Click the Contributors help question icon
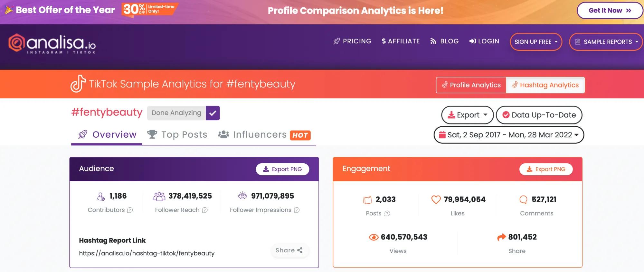The image size is (644, 272). click(130, 210)
